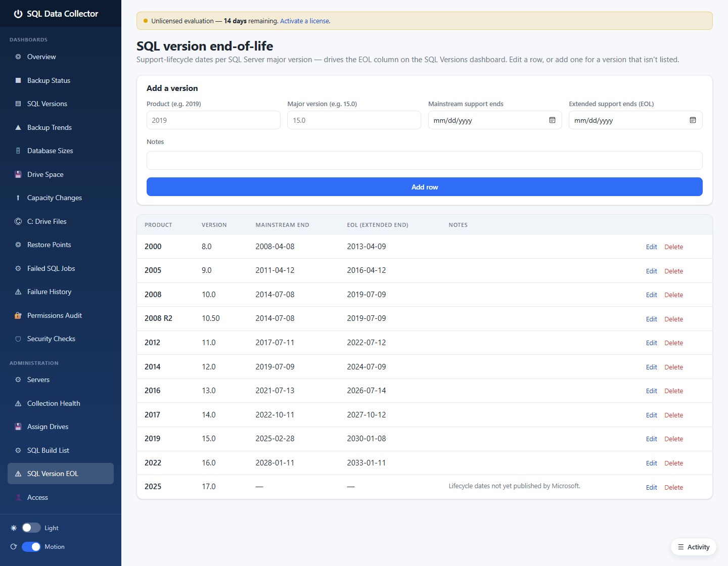Click the Permissions Audit lock icon
The width and height of the screenshot is (728, 566).
(x=18, y=315)
